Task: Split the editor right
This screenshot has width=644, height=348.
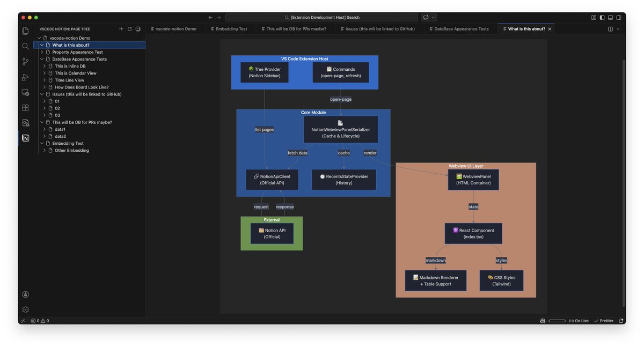Action: [x=610, y=29]
